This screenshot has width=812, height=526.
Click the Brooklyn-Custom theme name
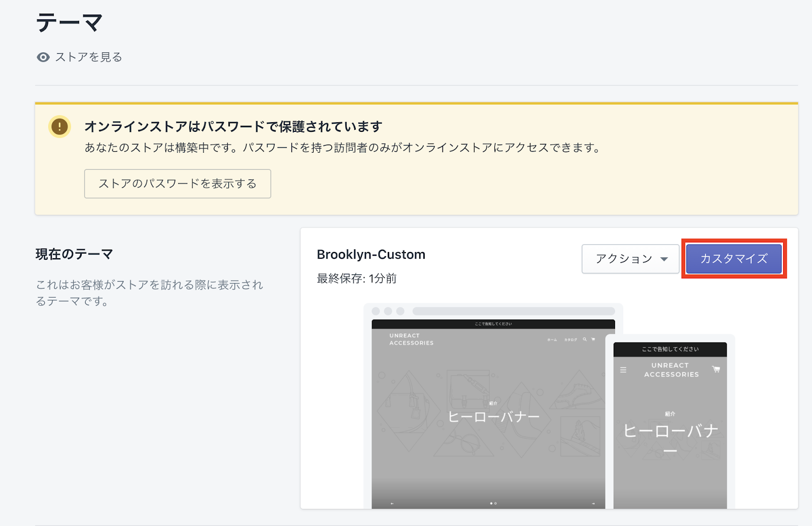(371, 255)
